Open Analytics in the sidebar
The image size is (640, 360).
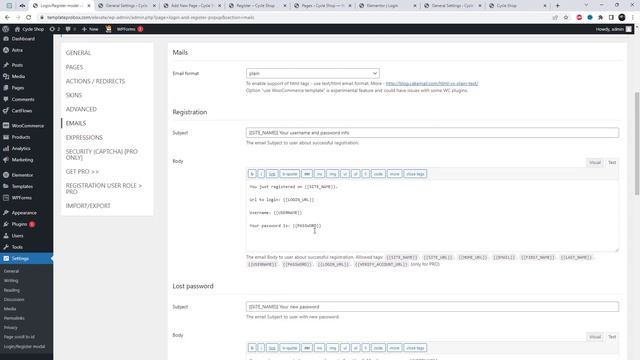point(21,149)
